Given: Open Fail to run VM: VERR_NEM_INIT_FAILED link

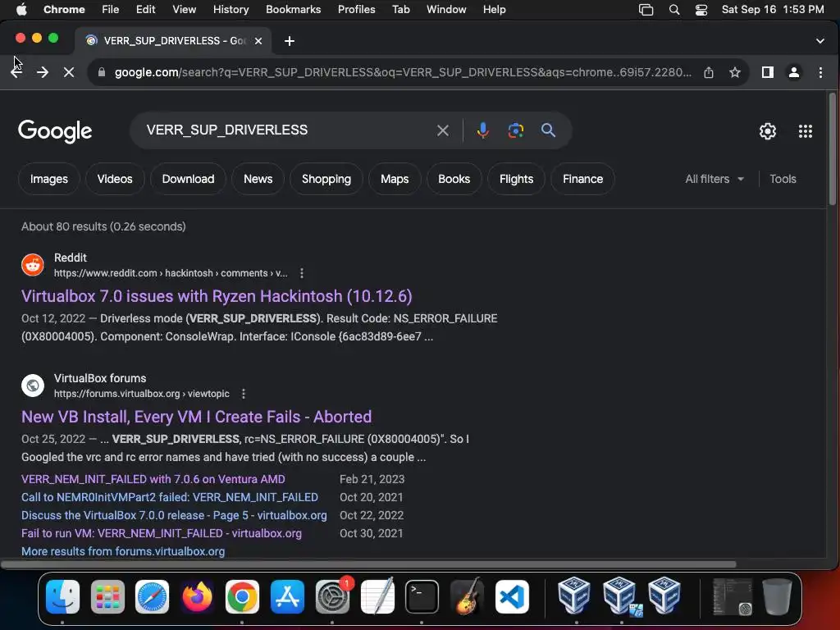Looking at the screenshot, I should pos(162,533).
